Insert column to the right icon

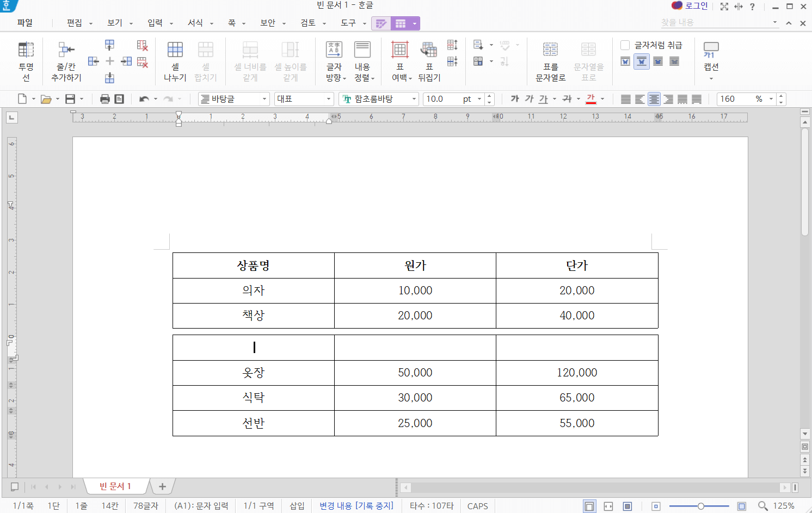[x=126, y=61]
